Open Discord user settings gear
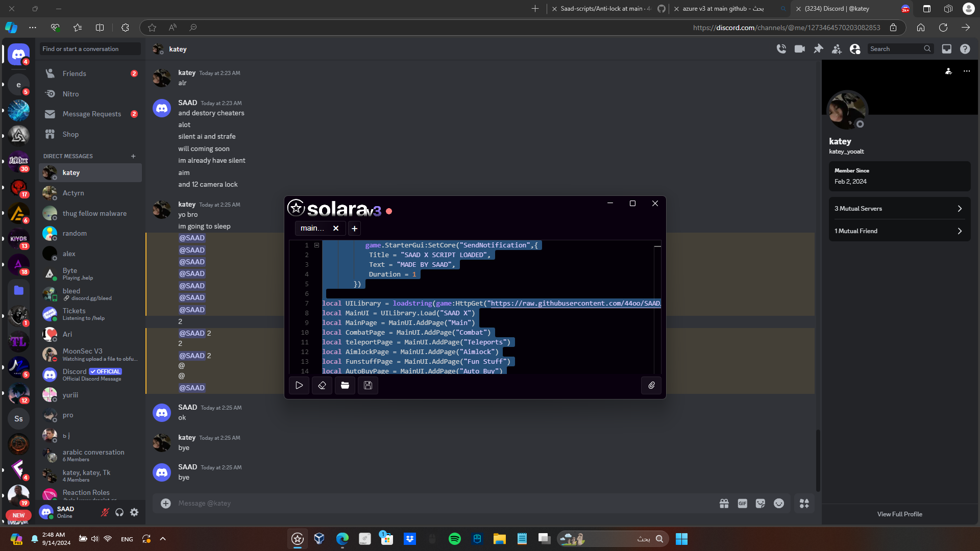Image resolution: width=980 pixels, height=551 pixels. (x=134, y=512)
